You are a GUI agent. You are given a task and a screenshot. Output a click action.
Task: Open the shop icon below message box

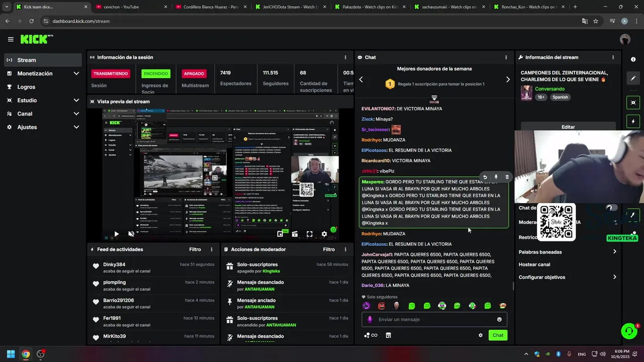388,335
